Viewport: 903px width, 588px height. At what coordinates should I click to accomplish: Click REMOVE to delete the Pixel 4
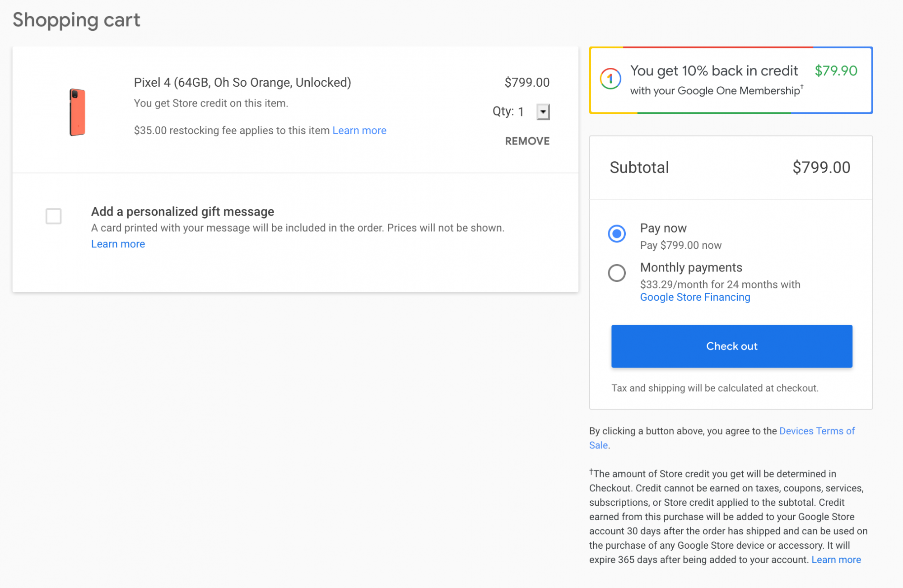[527, 141]
